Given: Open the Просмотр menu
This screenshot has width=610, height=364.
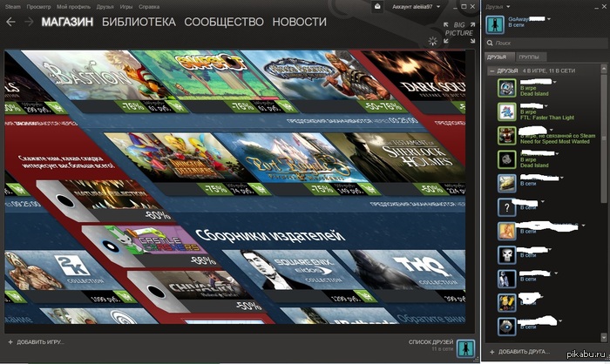Looking at the screenshot, I should click(x=38, y=7).
